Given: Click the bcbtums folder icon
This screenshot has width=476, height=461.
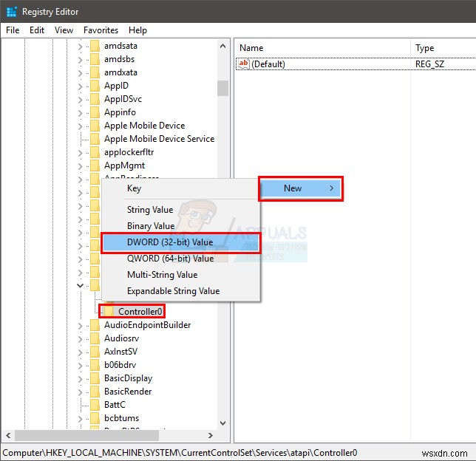Looking at the screenshot, I should [95, 418].
